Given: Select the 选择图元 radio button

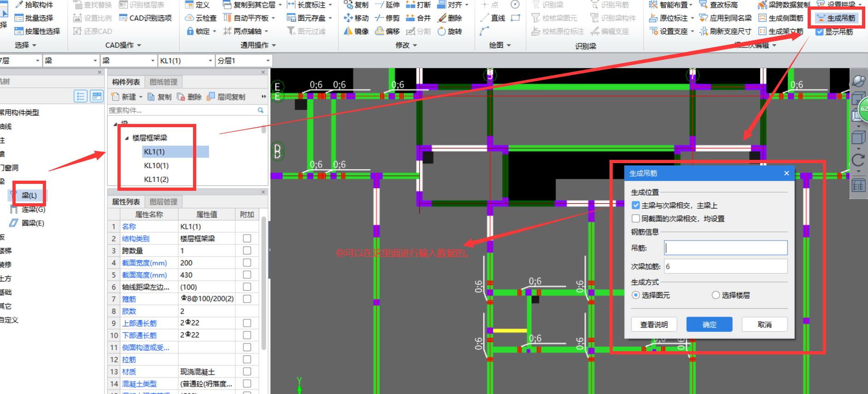Looking at the screenshot, I should coord(636,295).
